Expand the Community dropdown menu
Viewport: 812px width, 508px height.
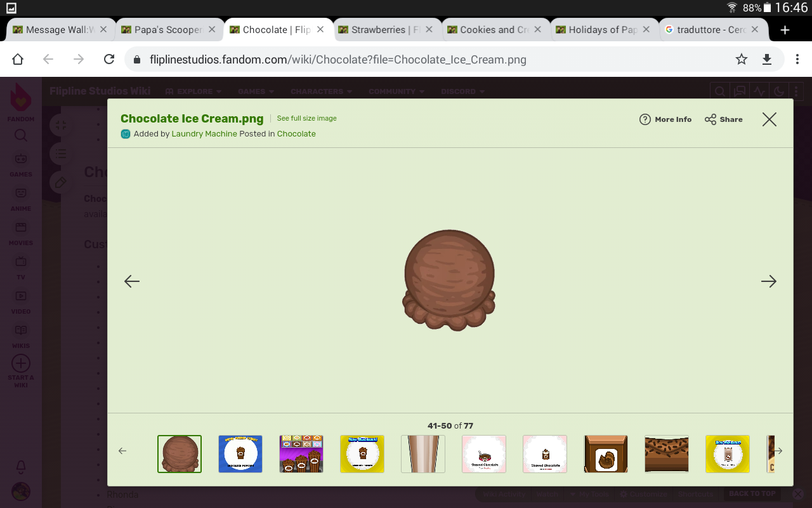[396, 91]
